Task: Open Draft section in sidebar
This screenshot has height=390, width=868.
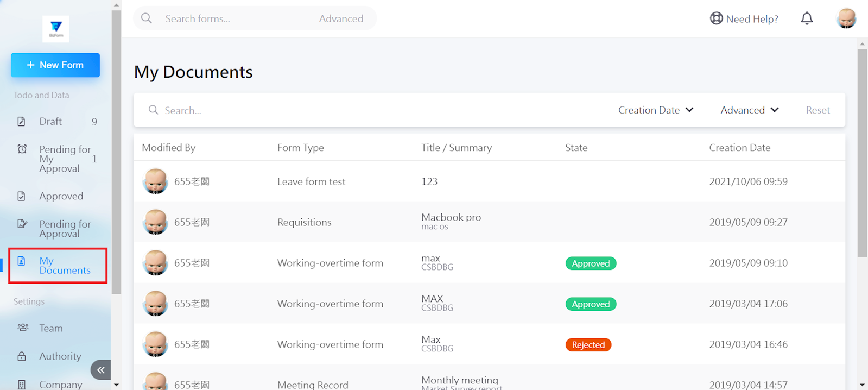Action: (x=50, y=122)
